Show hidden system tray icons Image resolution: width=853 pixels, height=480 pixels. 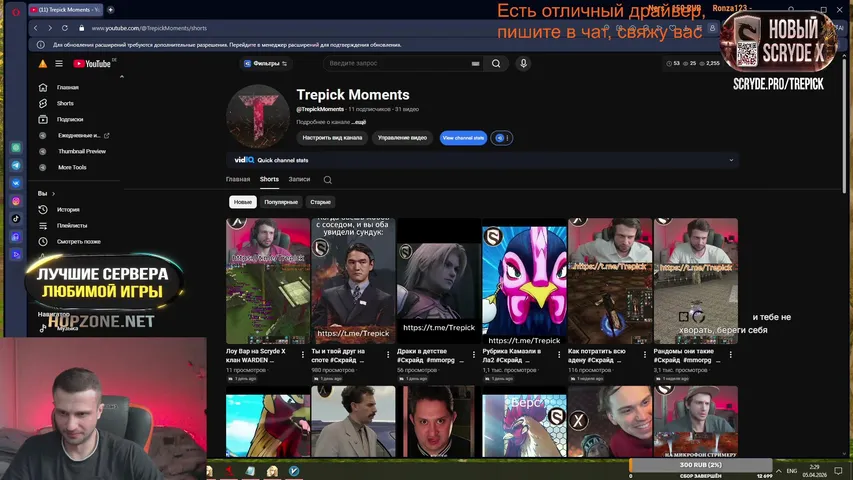[778, 471]
